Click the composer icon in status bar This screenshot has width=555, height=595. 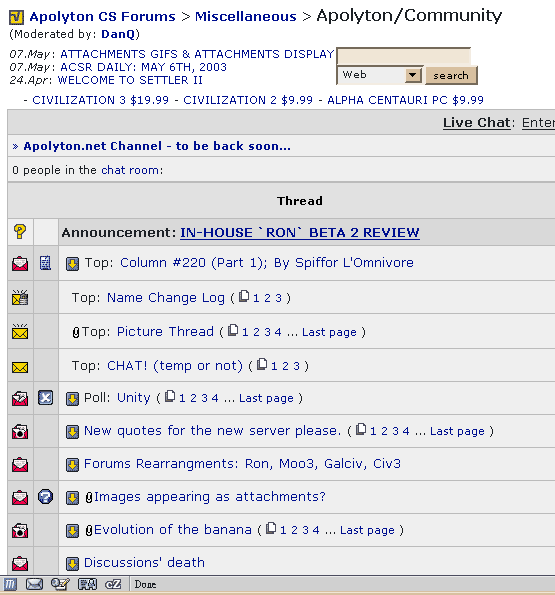60,584
